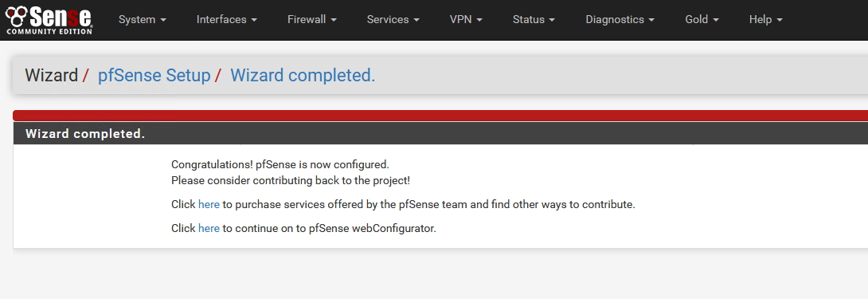Click the pfSense Setup breadcrumb link

(x=154, y=76)
